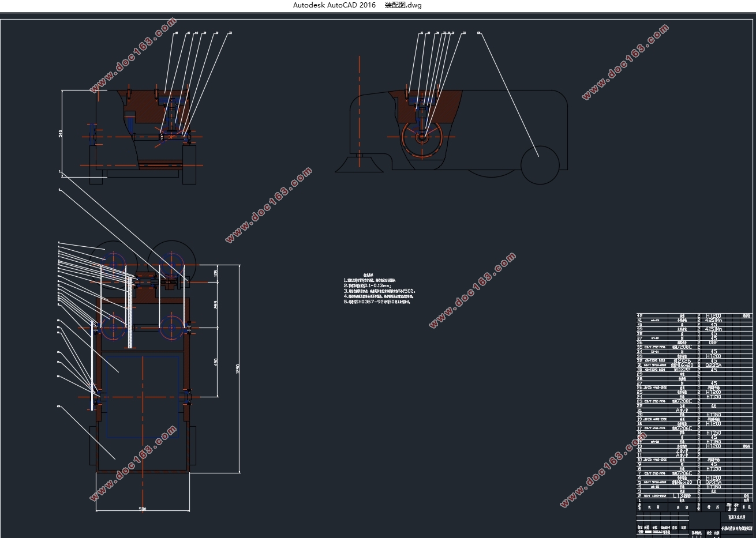
Task: Click the rightmost balloon number above side view
Action: pos(479,33)
